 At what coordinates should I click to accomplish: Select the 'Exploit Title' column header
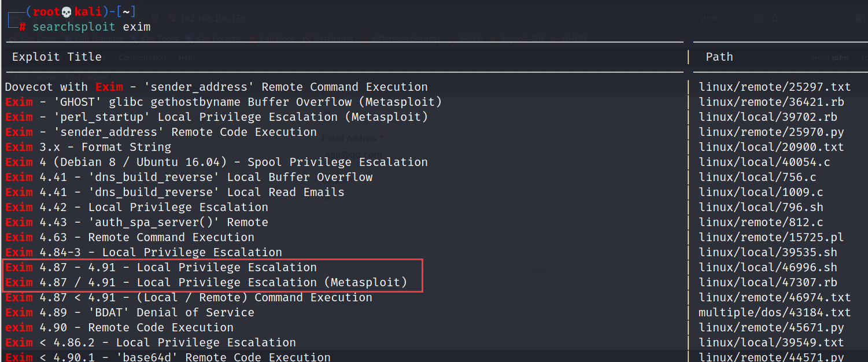(x=57, y=57)
